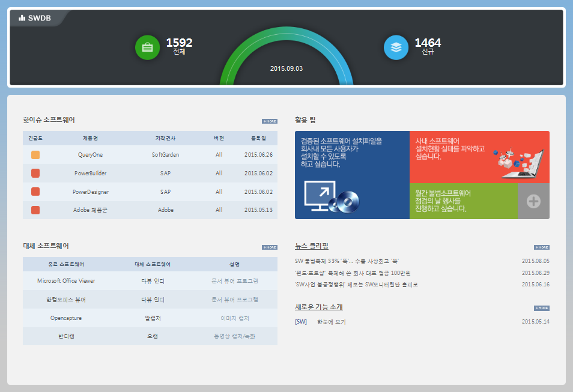573x392 pixels.
Task: Click the orange urgency swatch for QueryOne
Action: point(35,155)
